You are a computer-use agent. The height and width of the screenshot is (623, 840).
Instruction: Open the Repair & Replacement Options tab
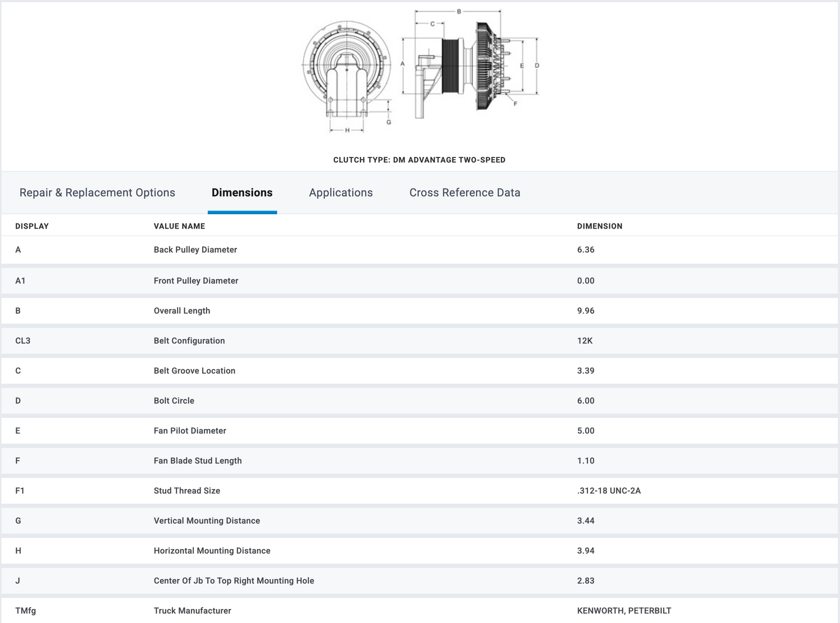[x=97, y=193]
